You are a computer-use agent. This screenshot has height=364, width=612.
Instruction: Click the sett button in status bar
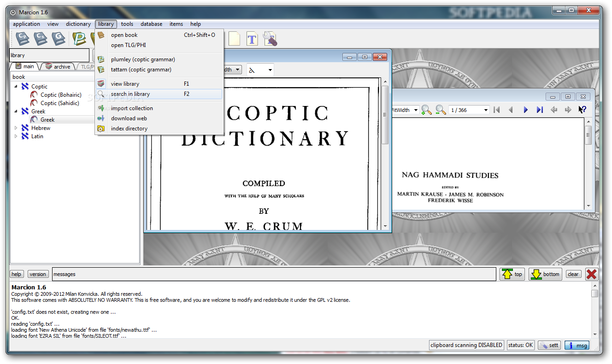coord(549,345)
